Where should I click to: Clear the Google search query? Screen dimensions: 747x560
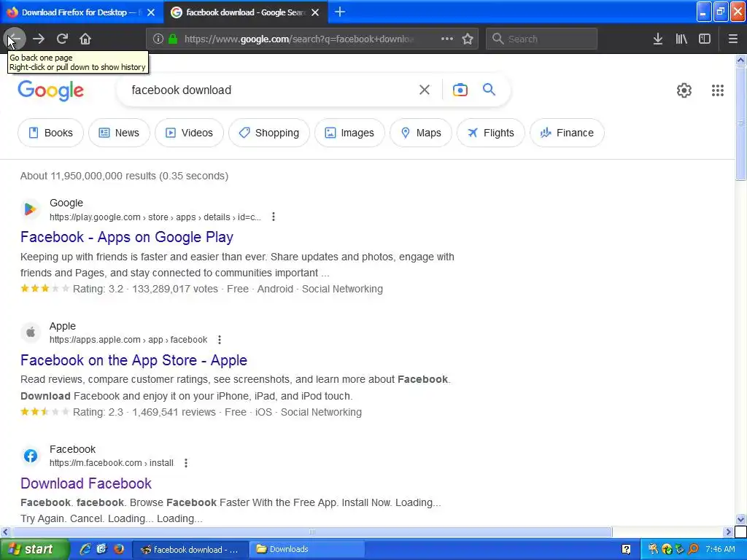(x=425, y=90)
